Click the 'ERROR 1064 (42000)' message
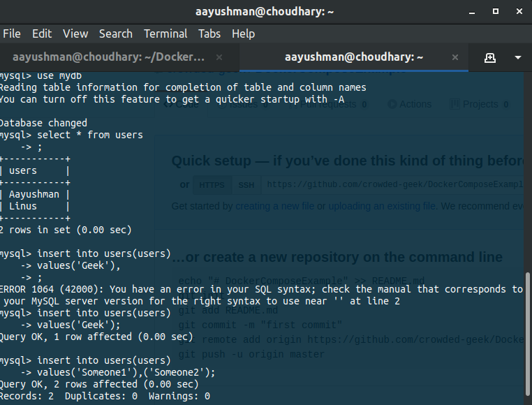Viewport: 532px width, 405px height. [x=261, y=295]
